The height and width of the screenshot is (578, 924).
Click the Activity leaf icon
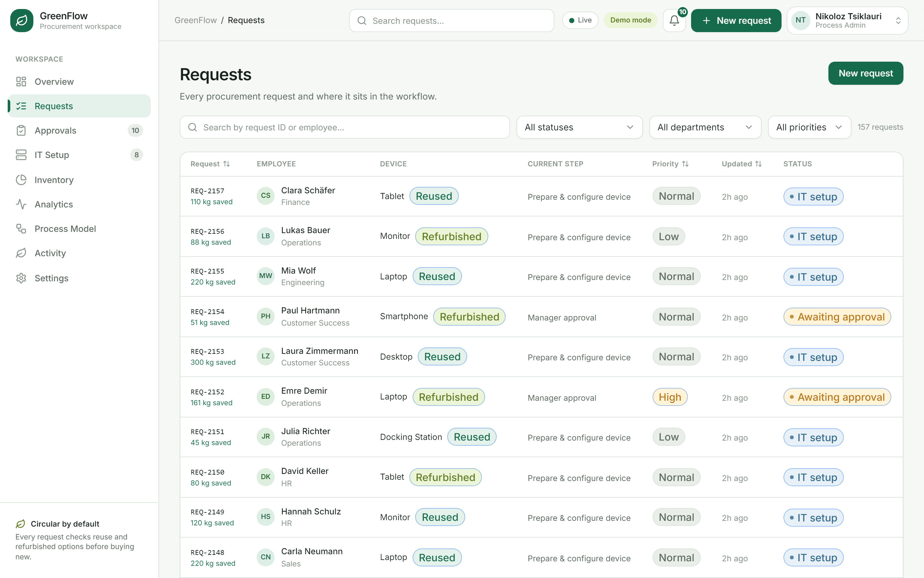(x=21, y=253)
